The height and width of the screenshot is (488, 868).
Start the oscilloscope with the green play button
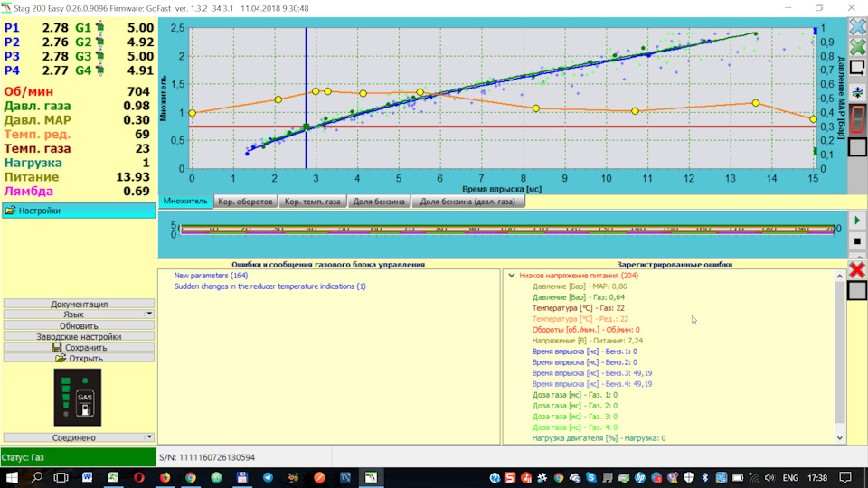(x=857, y=221)
